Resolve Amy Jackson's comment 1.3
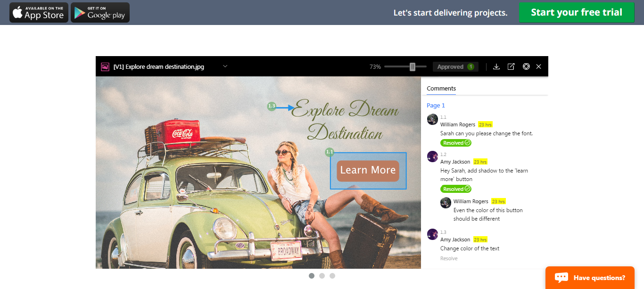Image resolution: width=644 pixels, height=289 pixels. (x=448, y=258)
